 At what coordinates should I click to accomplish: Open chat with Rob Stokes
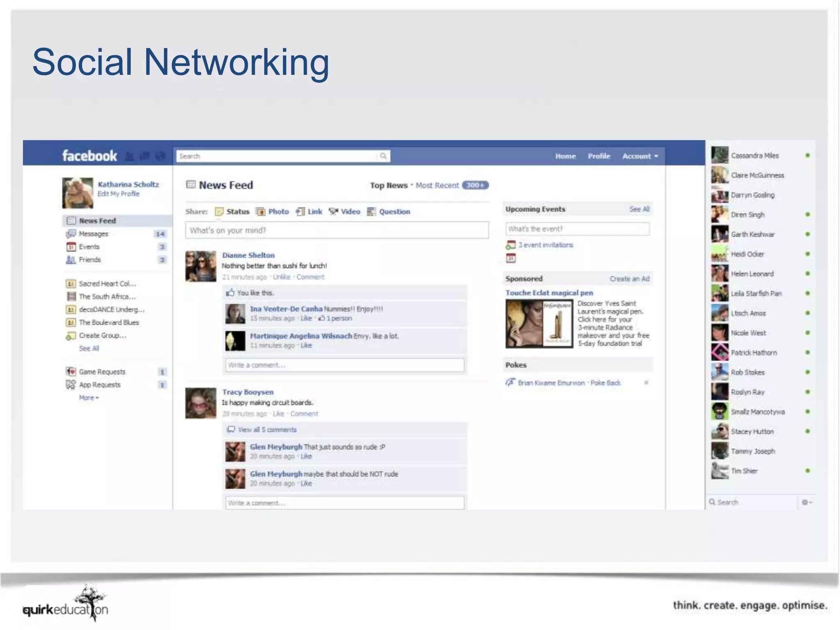coord(761,372)
